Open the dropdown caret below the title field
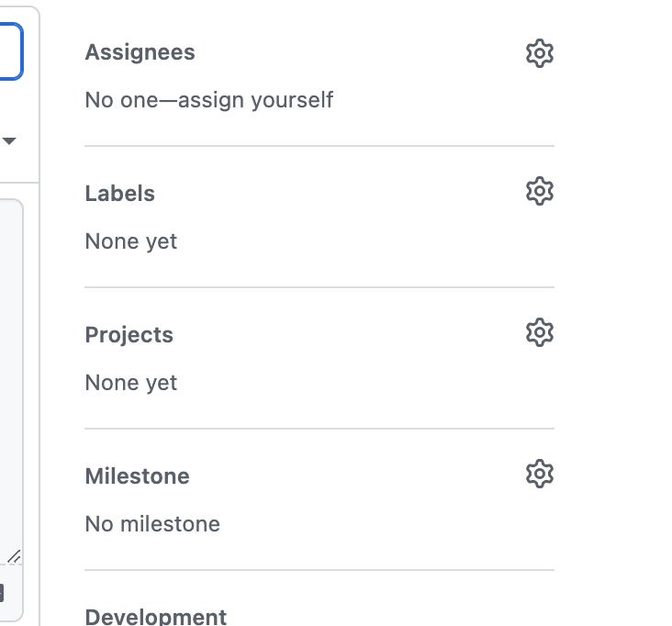Viewport: 672px width, 626px height. point(9,141)
